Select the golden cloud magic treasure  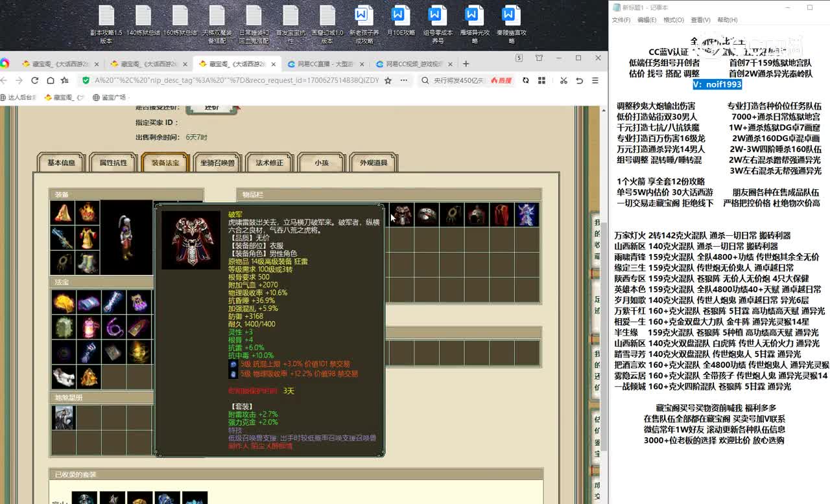(x=64, y=302)
